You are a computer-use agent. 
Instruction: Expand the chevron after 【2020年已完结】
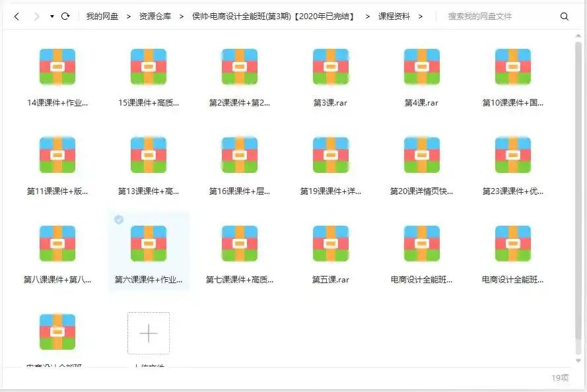[367, 16]
